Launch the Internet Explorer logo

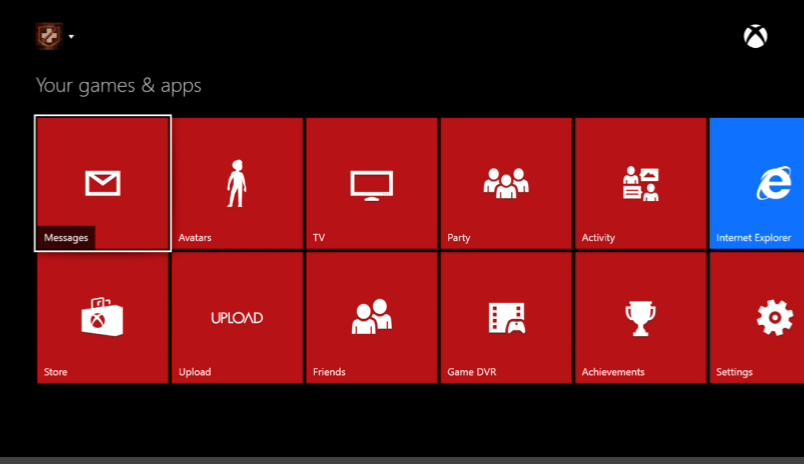(773, 184)
